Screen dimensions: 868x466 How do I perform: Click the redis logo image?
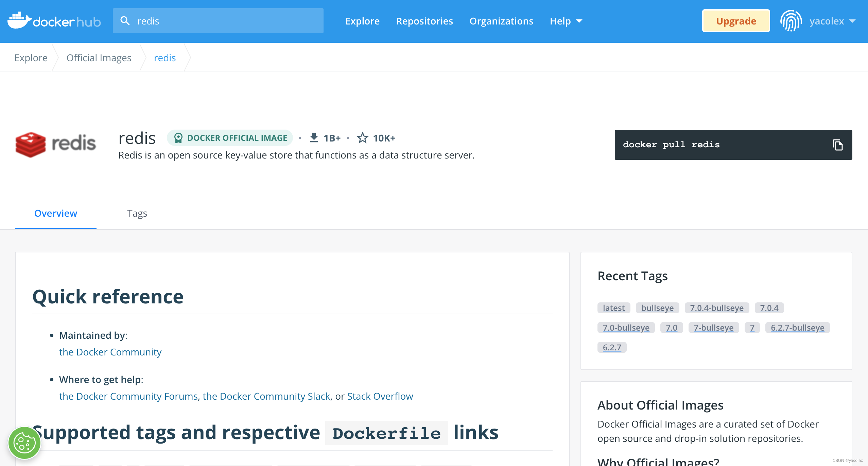(56, 144)
